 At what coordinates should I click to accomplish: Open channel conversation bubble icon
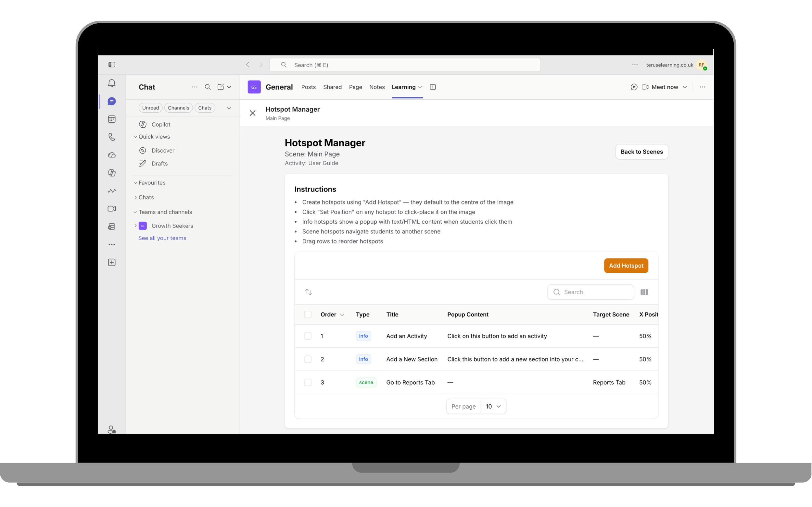click(633, 87)
